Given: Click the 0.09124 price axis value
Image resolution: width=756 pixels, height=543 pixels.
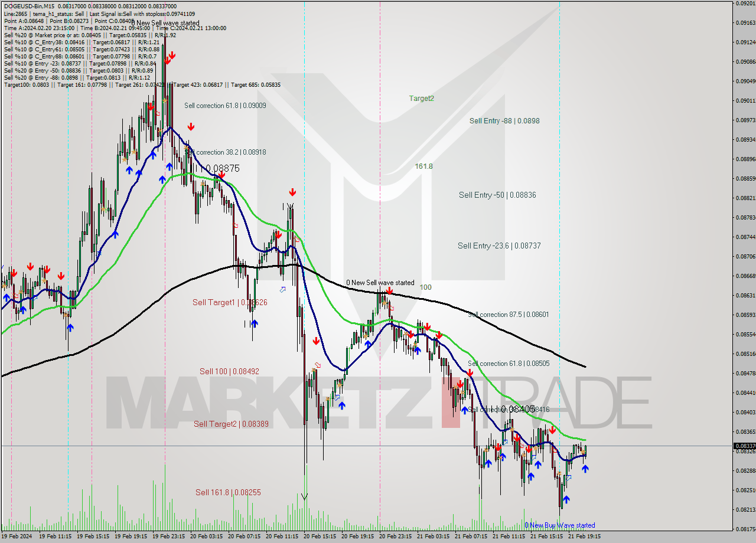Looking at the screenshot, I should point(745,42).
